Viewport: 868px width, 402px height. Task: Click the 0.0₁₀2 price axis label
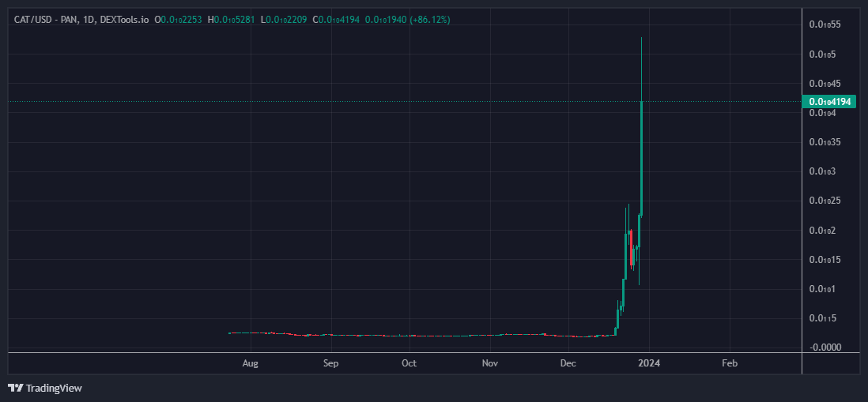(x=823, y=230)
